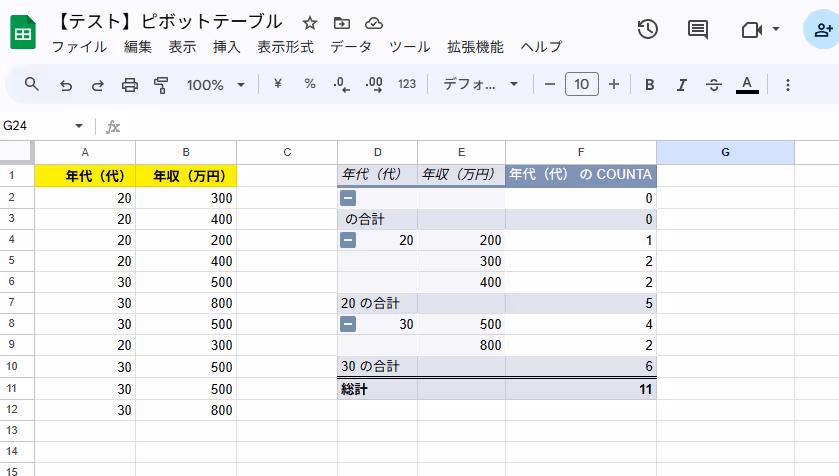
Task: Click the G24 name box
Action: [35, 126]
